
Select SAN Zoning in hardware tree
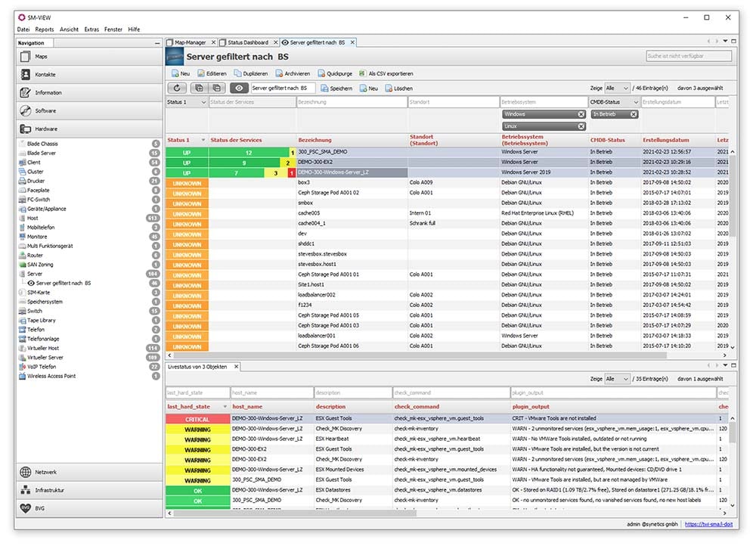pos(40,265)
